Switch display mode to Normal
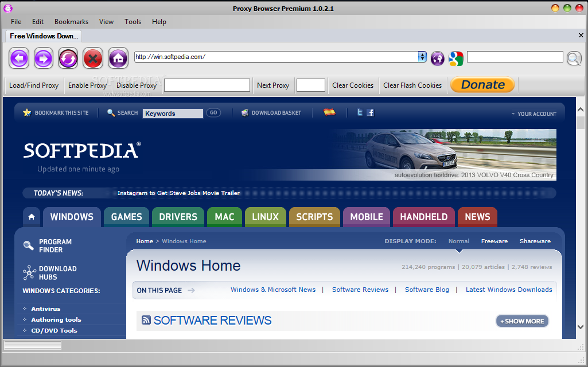Screen dimensions: 588x367 (x=458, y=241)
